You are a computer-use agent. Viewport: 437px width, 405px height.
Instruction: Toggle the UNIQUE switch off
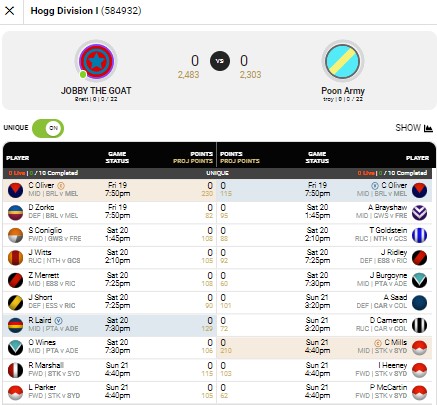point(48,128)
